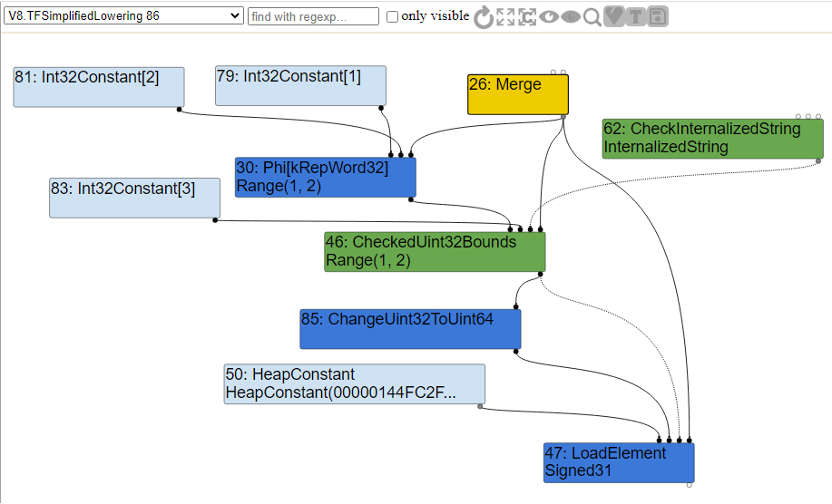
Task: Click the output port of the Phi node
Action: pos(411,199)
